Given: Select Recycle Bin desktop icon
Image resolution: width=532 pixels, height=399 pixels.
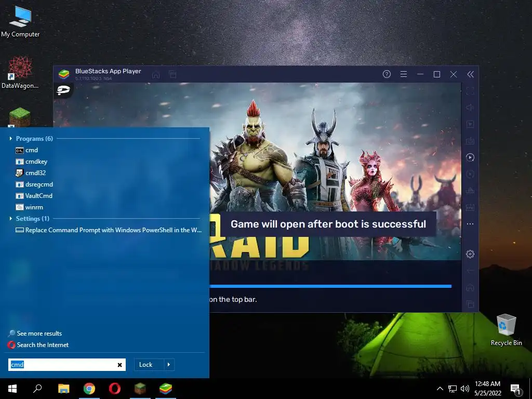Looking at the screenshot, I should tap(506, 330).
